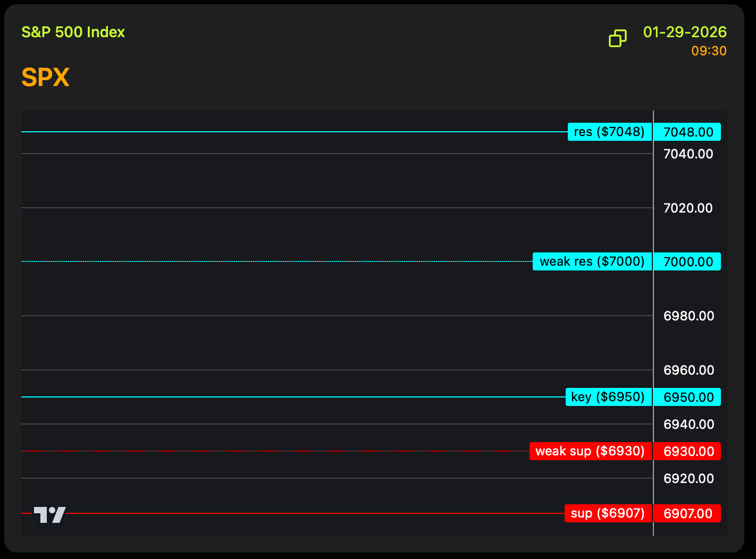Click the 7020.00 price axis label
This screenshot has width=756, height=559.
688,208
